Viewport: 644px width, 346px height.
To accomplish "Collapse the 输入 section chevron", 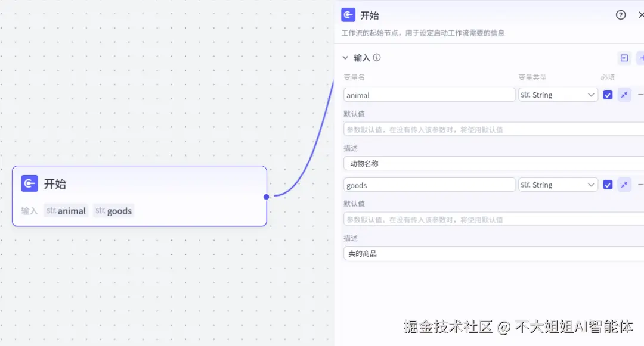I will [x=345, y=58].
